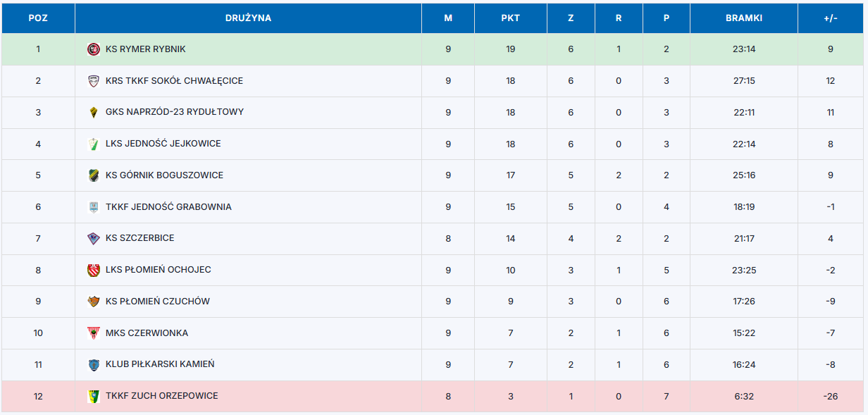Click the KS Płomień Czuchów logo icon

(x=94, y=302)
